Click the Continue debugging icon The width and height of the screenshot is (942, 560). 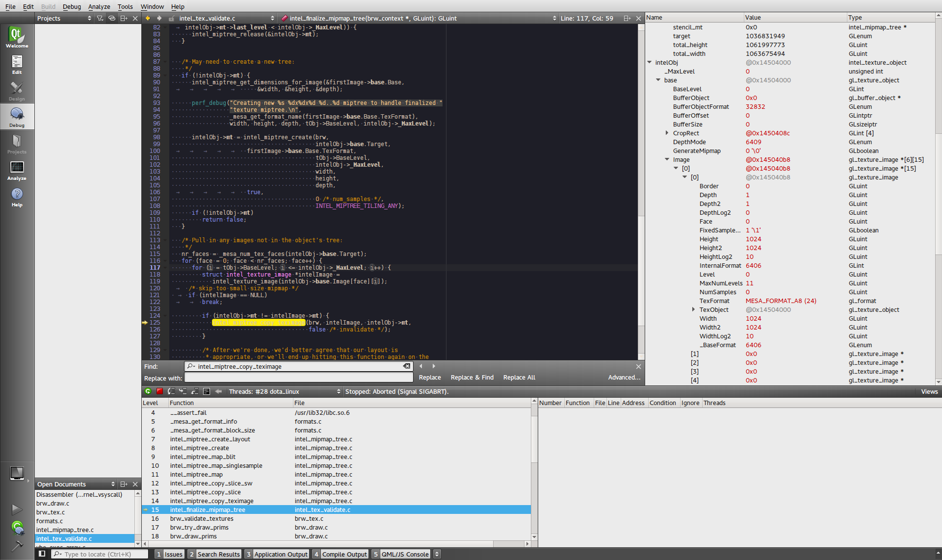pos(148,391)
